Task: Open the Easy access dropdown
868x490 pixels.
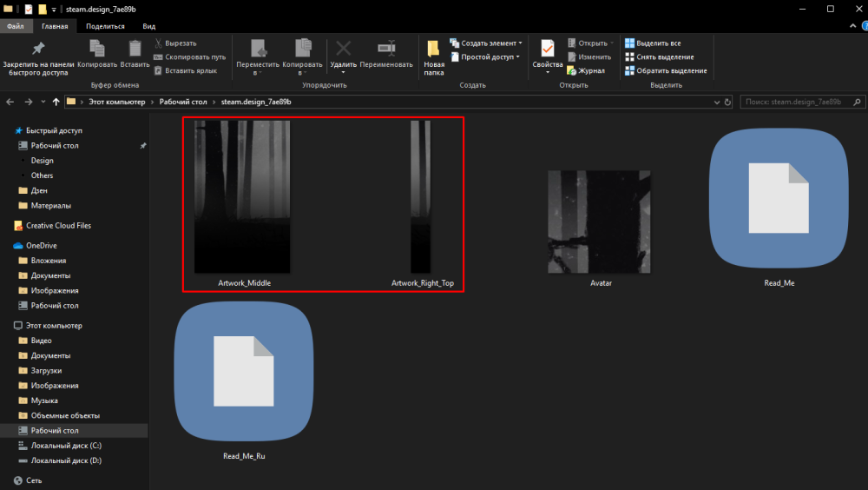Action: pos(517,56)
